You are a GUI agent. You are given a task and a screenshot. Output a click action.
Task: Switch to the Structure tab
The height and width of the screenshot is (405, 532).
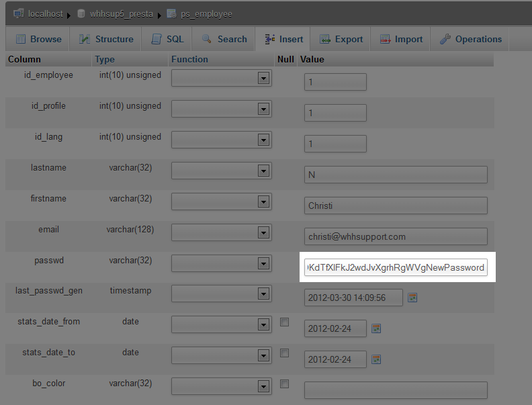point(105,40)
